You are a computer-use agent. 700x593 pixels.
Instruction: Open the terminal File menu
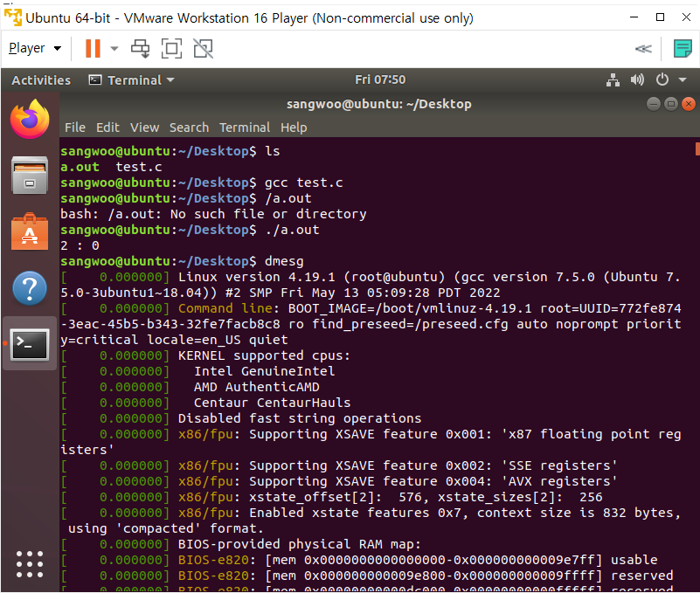click(x=75, y=128)
